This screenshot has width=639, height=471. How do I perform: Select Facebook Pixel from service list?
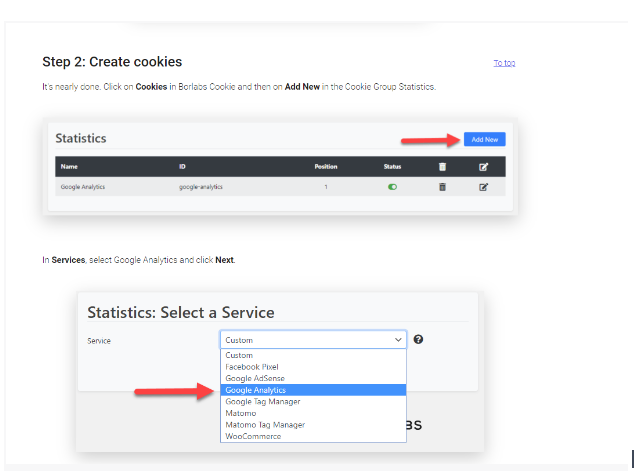point(313,367)
